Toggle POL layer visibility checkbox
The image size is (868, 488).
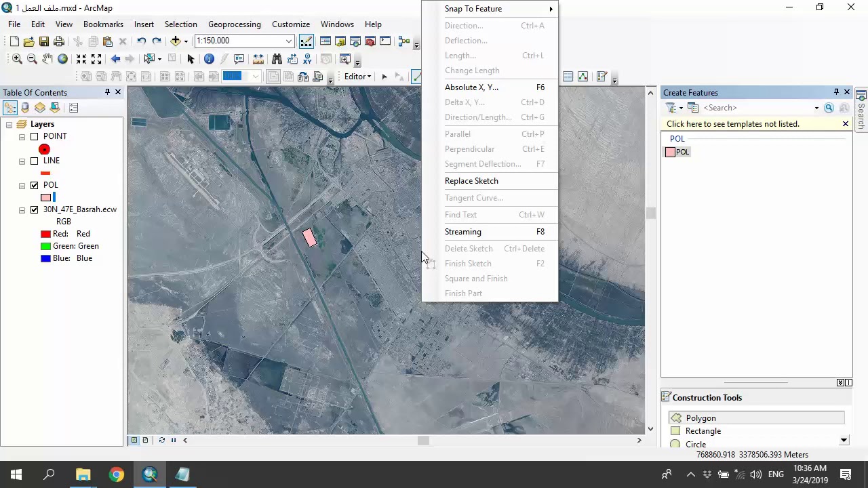pos(34,185)
